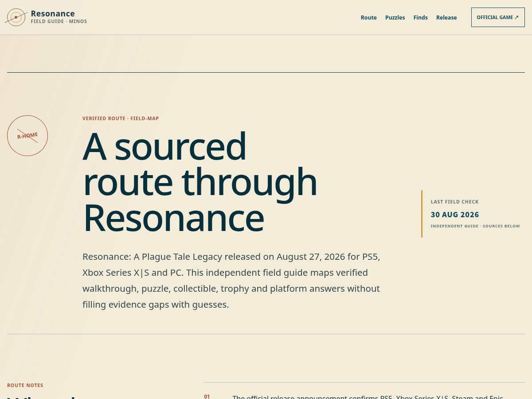532x399 pixels.
Task: Click the 'VERIFIED ROUTE · FIELD-MAP' label
Action: pos(121,119)
